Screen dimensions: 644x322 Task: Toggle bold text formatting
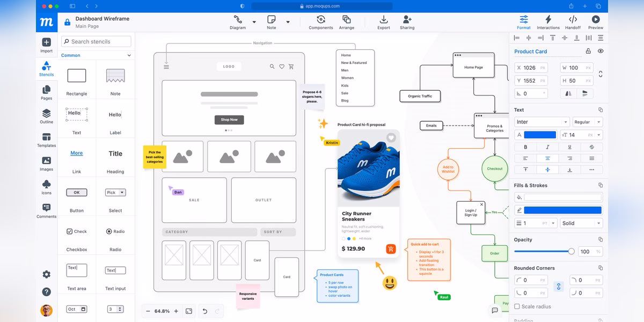click(525, 147)
